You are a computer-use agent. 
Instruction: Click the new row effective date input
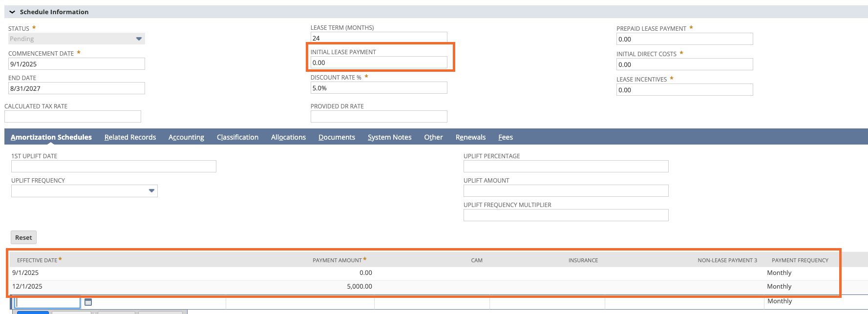[x=47, y=302]
